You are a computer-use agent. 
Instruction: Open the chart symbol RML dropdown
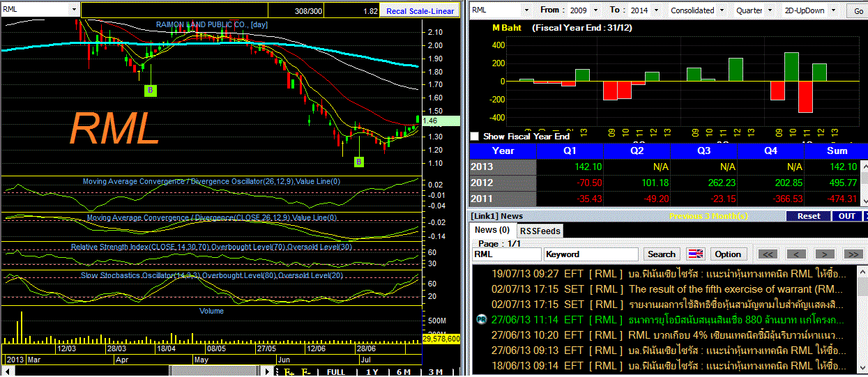(x=73, y=10)
